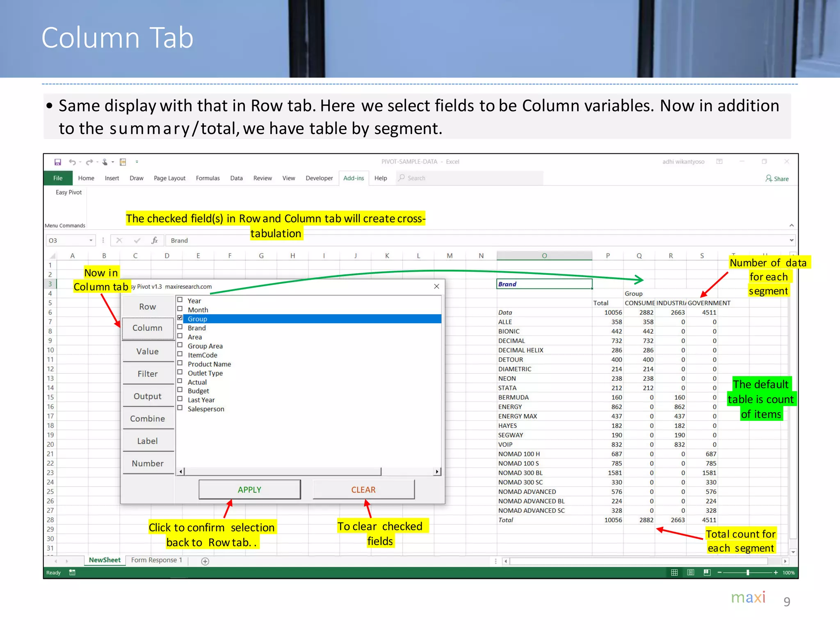Click the formula bar Enter checkmark icon
This screenshot has height=630, width=840.
pyautogui.click(x=137, y=240)
